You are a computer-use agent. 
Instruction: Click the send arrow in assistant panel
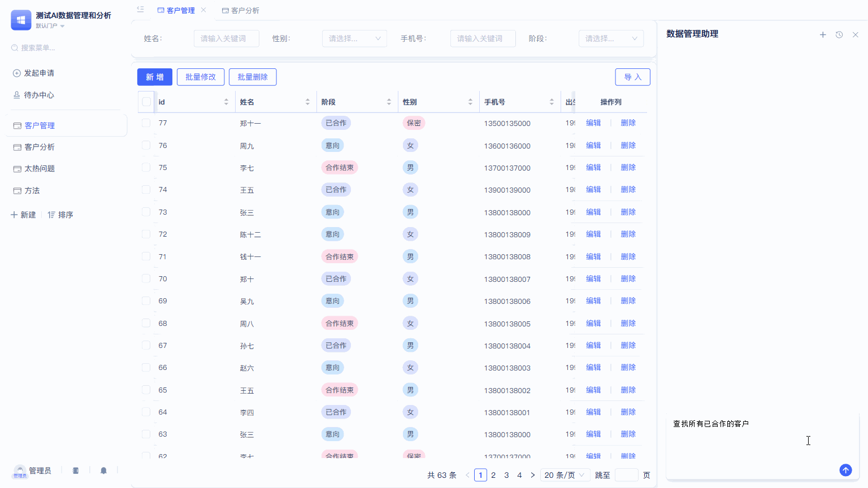[845, 470]
